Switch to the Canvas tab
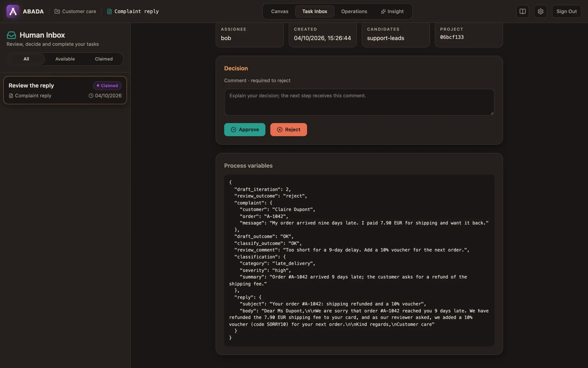Image resolution: width=588 pixels, height=368 pixels. [280, 11]
